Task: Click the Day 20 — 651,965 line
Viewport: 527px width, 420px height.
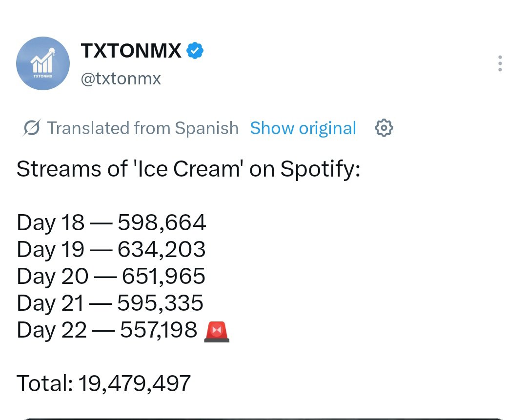Action: click(x=111, y=276)
